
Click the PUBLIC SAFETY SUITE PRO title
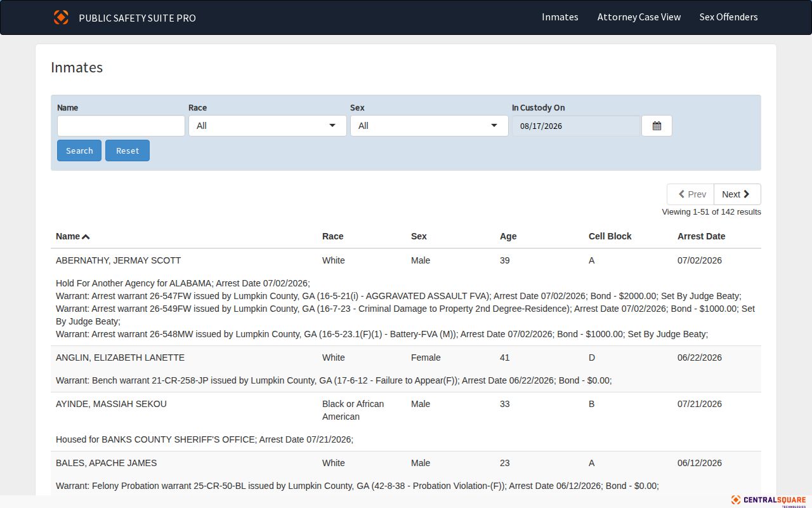click(137, 18)
